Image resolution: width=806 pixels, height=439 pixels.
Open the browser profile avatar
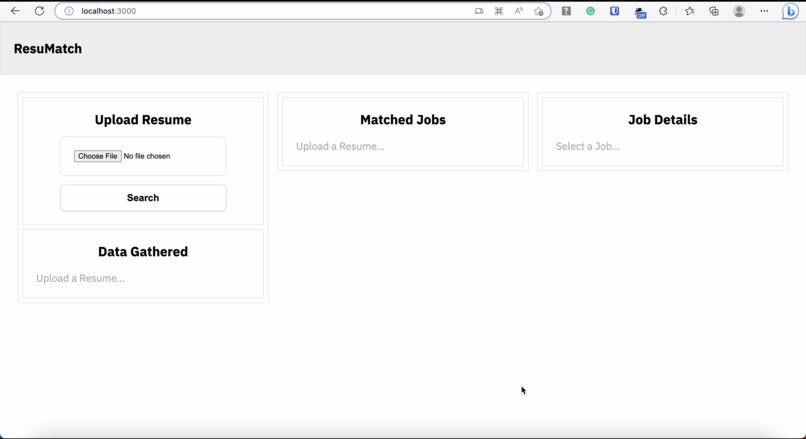[x=739, y=11]
